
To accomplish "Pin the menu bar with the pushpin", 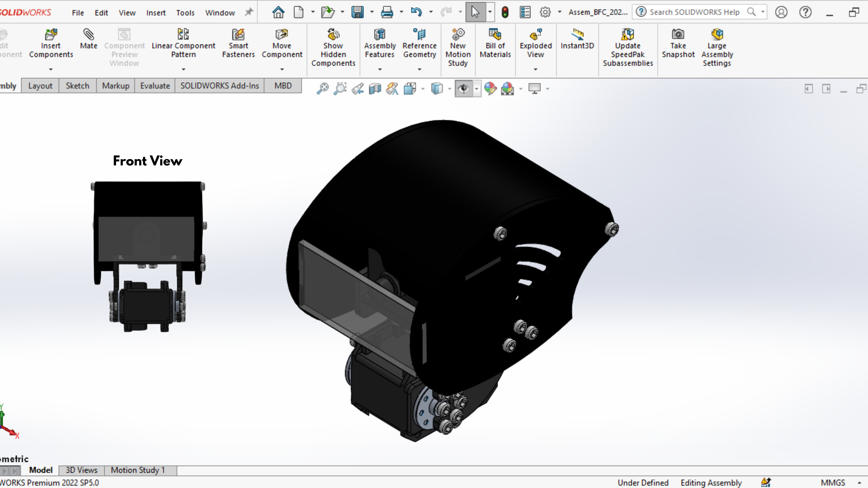I will [x=249, y=12].
